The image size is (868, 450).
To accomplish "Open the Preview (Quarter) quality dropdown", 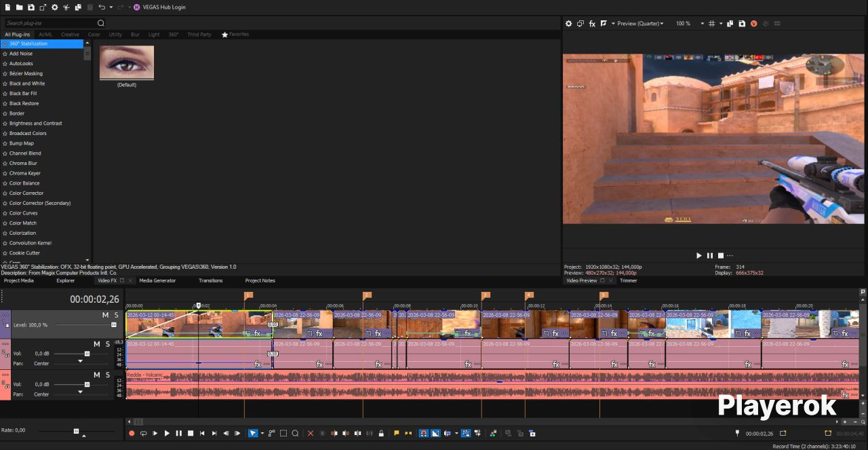I will (x=640, y=24).
